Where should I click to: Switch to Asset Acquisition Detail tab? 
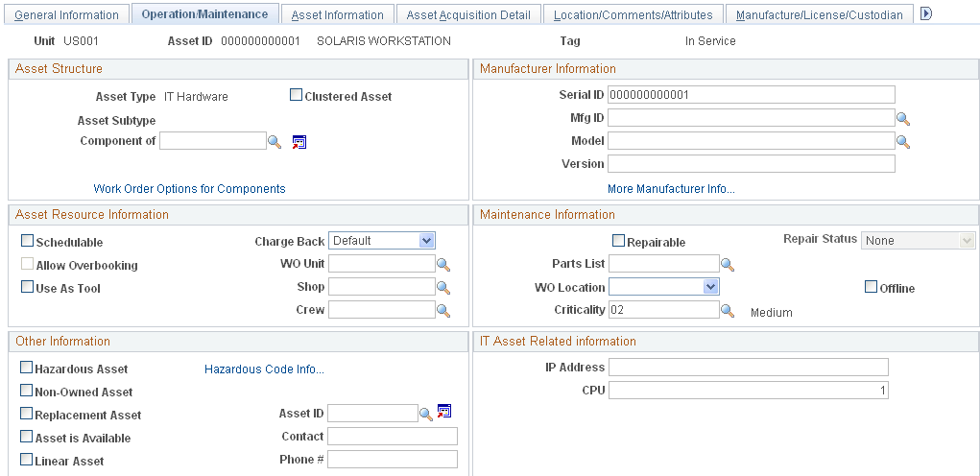point(468,14)
